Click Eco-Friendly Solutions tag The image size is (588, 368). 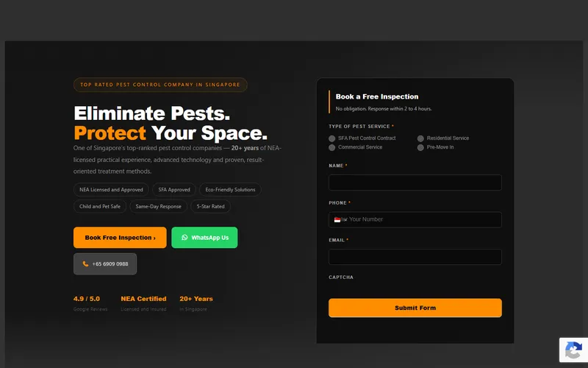pyautogui.click(x=230, y=190)
